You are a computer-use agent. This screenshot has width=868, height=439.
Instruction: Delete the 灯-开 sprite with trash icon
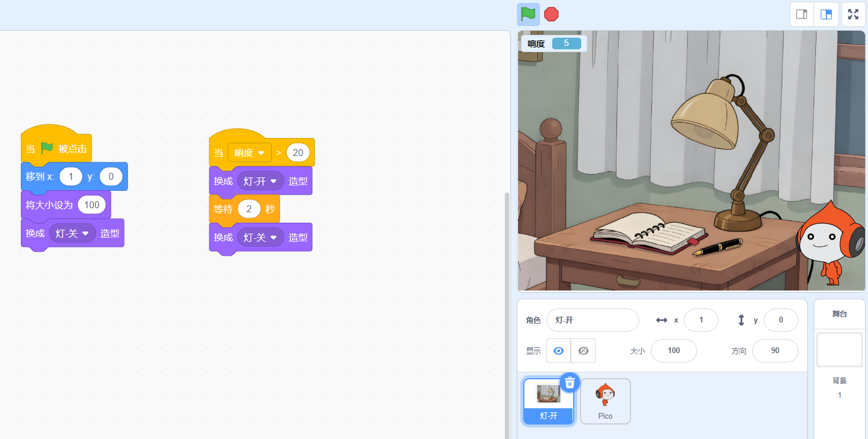point(570,383)
